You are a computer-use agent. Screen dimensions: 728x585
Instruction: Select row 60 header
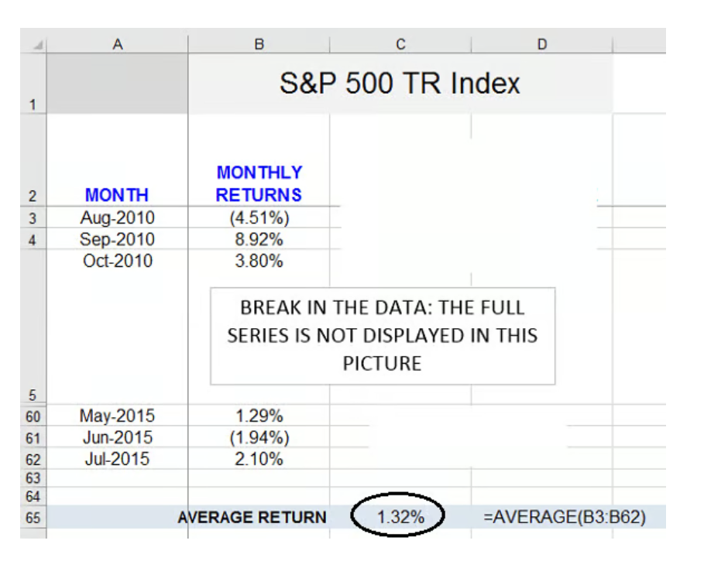tap(34, 417)
